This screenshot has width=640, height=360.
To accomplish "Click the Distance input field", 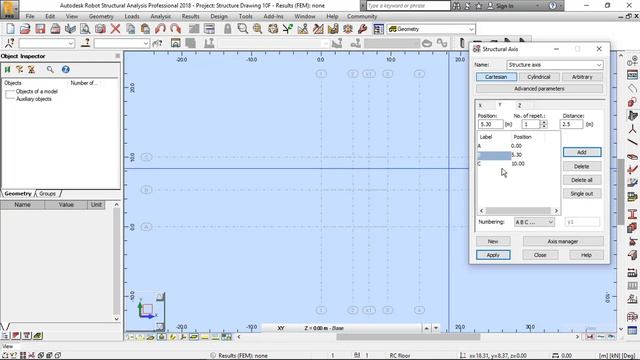I will click(571, 124).
